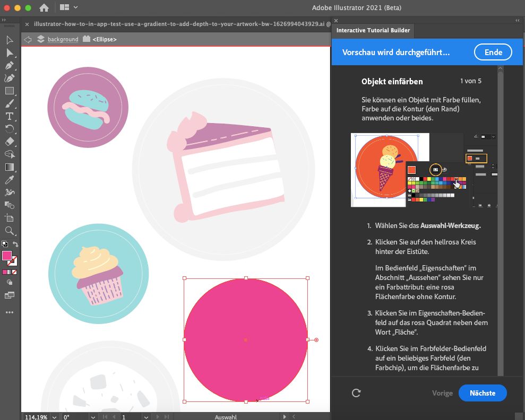525x420 pixels.
Task: Collapse the tutorial panel with double-arrow
Action: (518, 20)
